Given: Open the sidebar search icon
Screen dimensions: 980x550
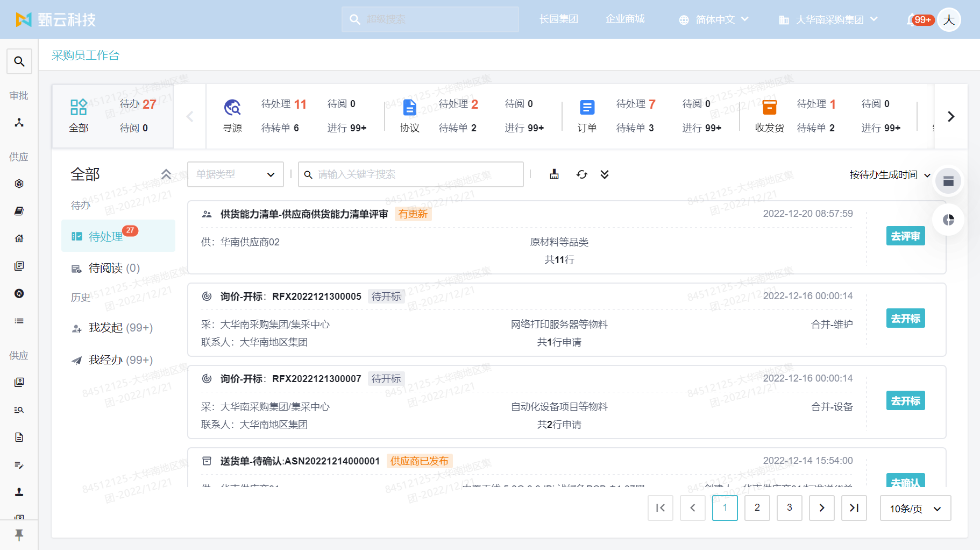Looking at the screenshot, I should pyautogui.click(x=19, y=61).
